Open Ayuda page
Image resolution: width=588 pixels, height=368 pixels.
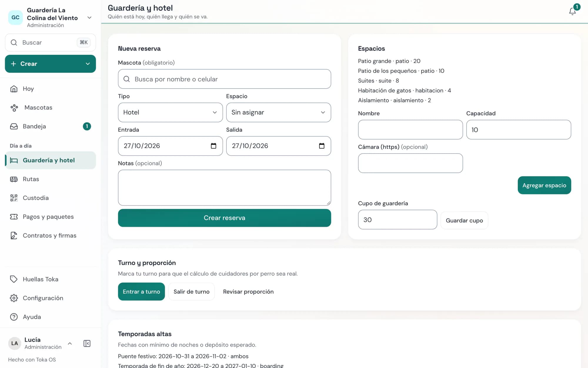[50, 317]
